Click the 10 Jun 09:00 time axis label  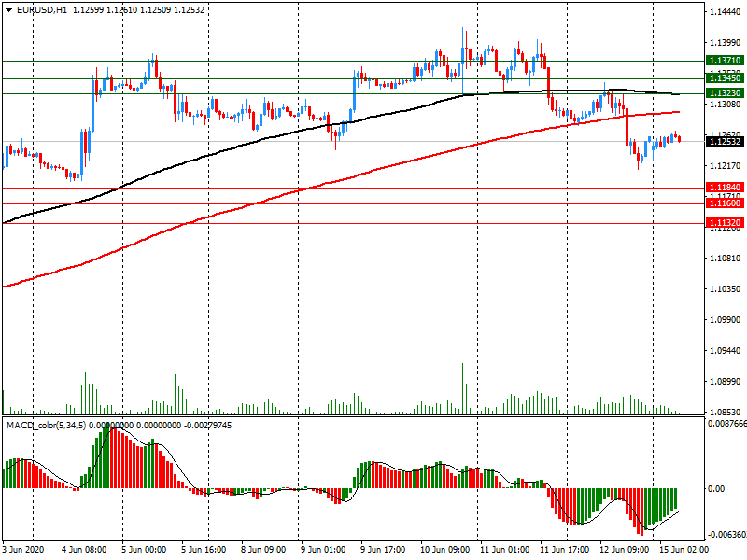445,550
